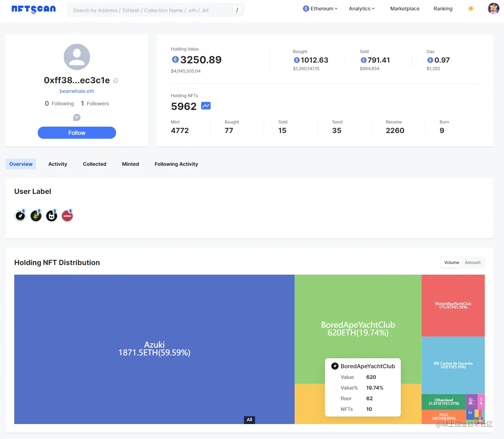Go to Marketplace page
Screen dimensions: 504x439
tap(405, 9)
